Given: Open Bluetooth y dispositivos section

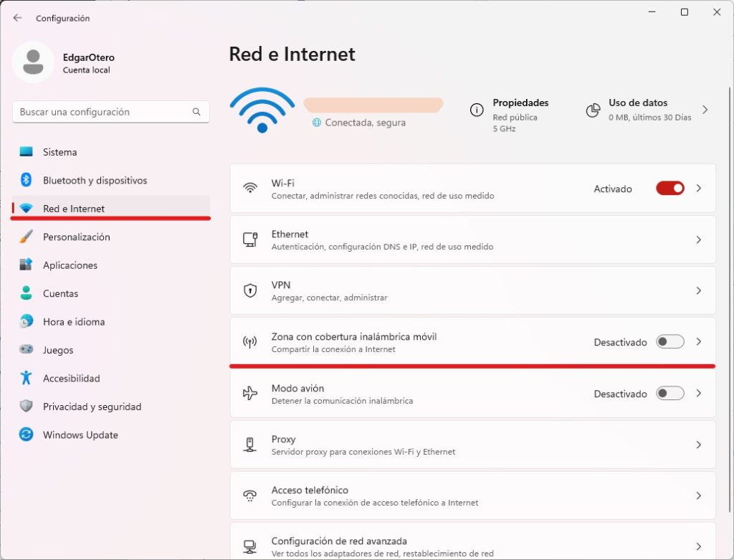Looking at the screenshot, I should tap(111, 180).
